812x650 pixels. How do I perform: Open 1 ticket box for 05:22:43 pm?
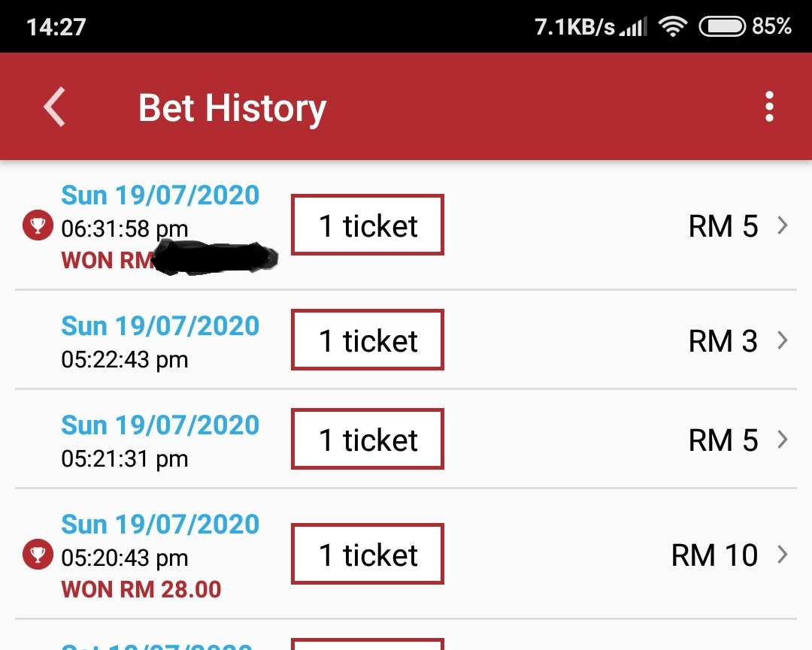[x=368, y=340]
